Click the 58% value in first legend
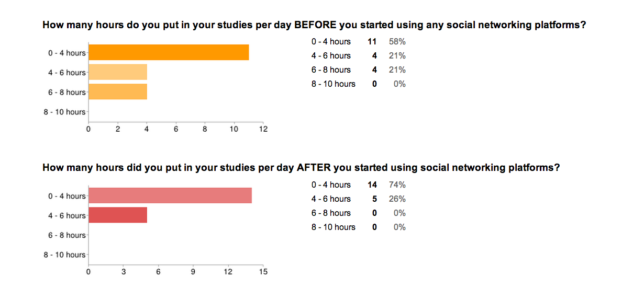Screen dimensions: 644x288 397,41
